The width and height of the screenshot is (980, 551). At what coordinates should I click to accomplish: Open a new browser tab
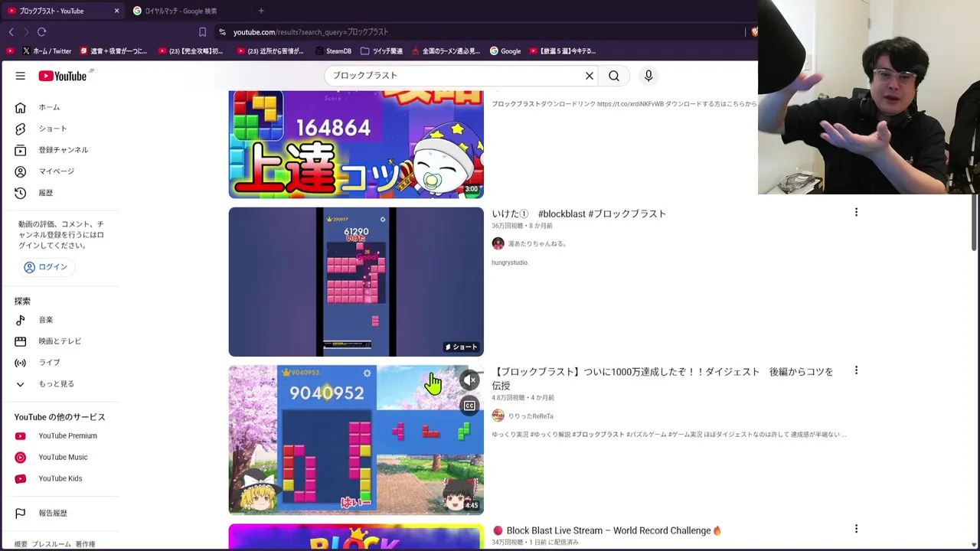click(261, 11)
